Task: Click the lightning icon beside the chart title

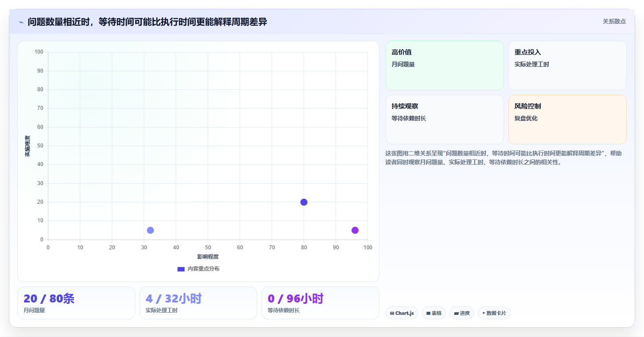Action: (x=21, y=22)
